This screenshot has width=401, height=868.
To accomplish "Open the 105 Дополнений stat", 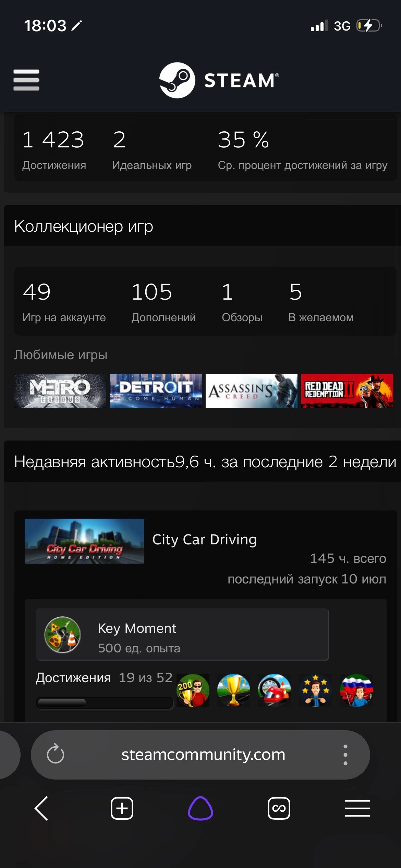I will tap(164, 302).
